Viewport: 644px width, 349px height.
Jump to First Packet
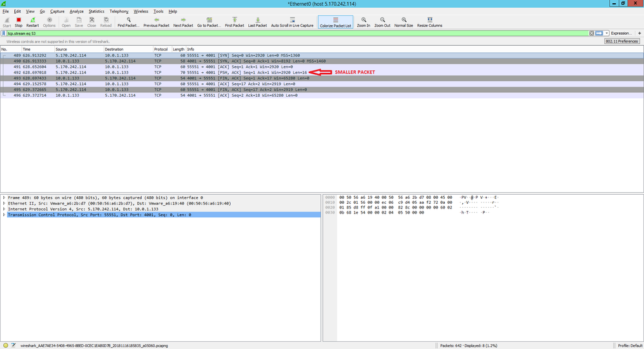click(235, 22)
